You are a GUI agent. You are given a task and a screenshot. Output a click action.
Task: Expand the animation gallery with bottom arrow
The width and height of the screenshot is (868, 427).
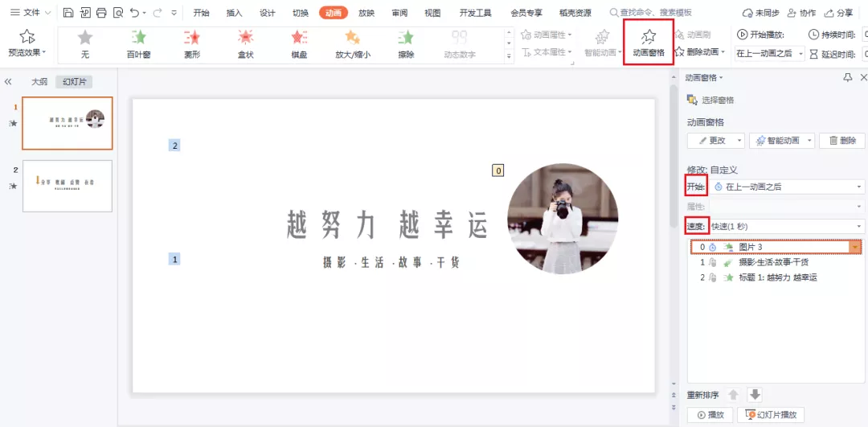pyautogui.click(x=510, y=56)
